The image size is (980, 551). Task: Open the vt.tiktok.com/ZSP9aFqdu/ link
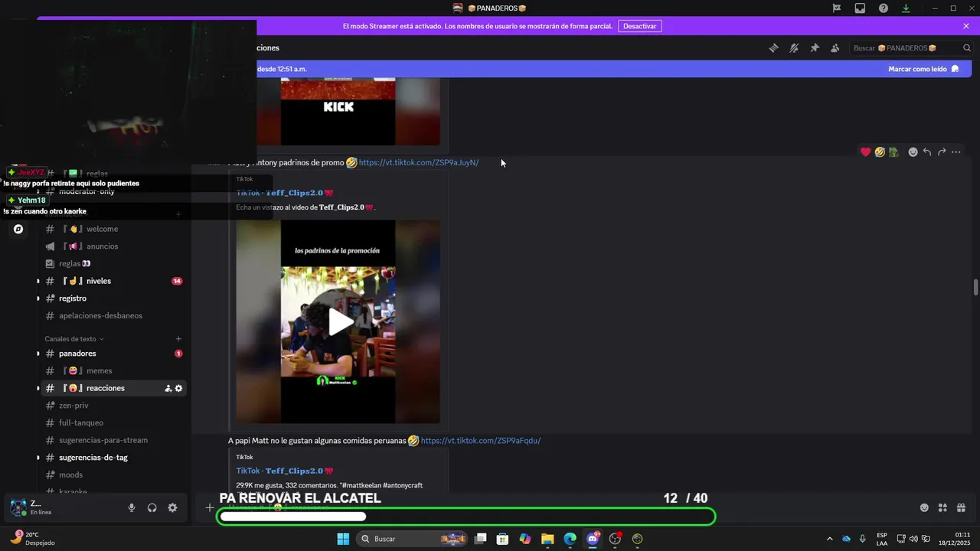coord(481,440)
